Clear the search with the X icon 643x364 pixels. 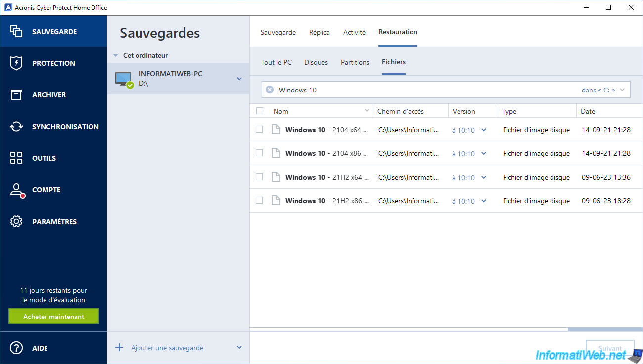(x=270, y=90)
